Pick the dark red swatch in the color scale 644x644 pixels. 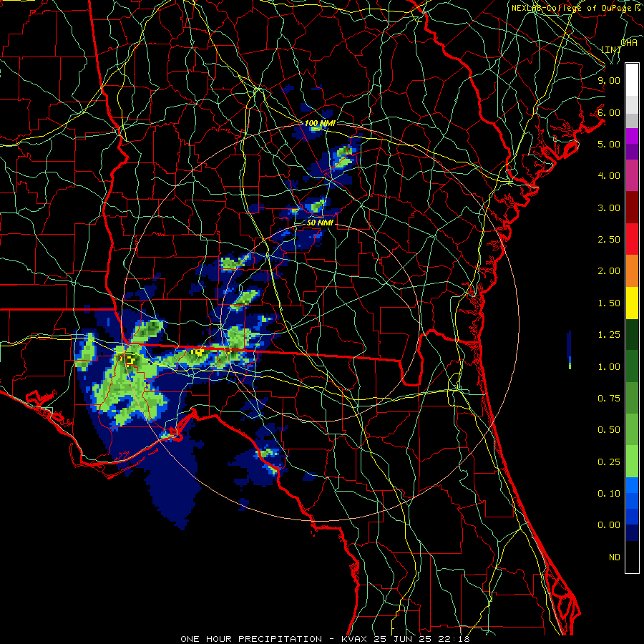point(632,208)
